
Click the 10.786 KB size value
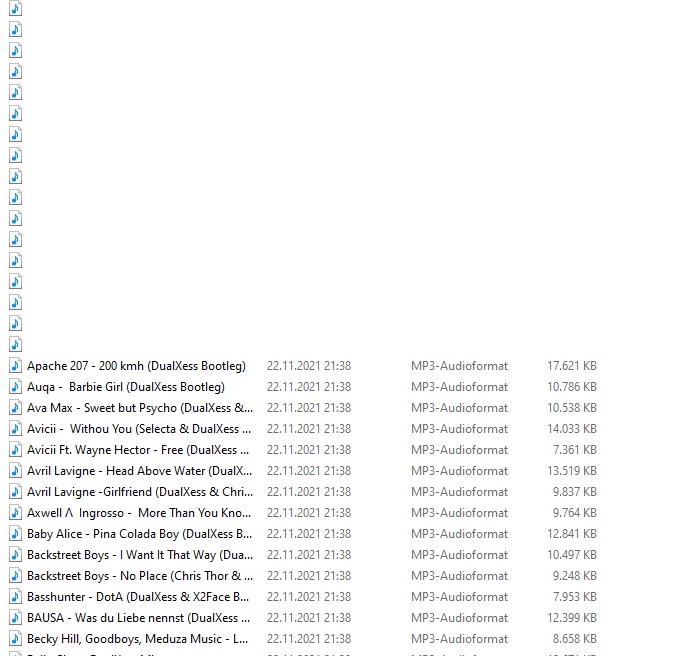(572, 387)
